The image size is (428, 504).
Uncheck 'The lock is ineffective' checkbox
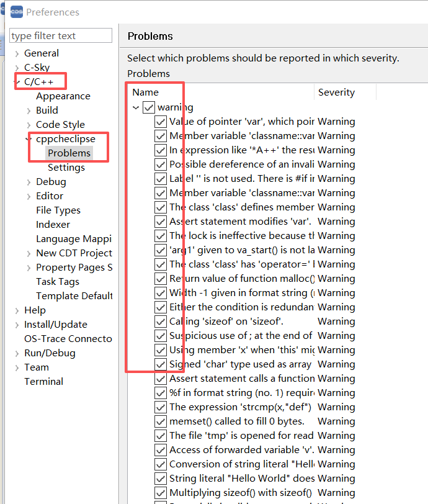tap(160, 236)
